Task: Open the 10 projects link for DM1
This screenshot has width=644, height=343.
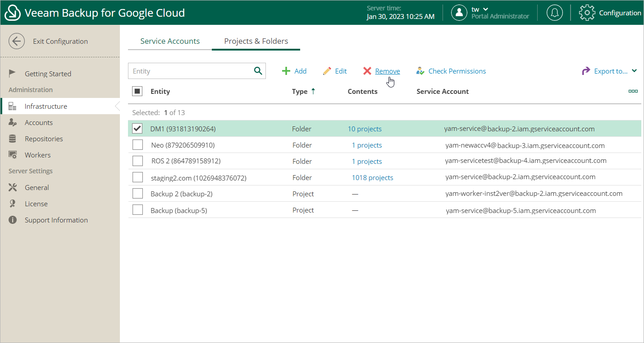Action: pyautogui.click(x=365, y=129)
